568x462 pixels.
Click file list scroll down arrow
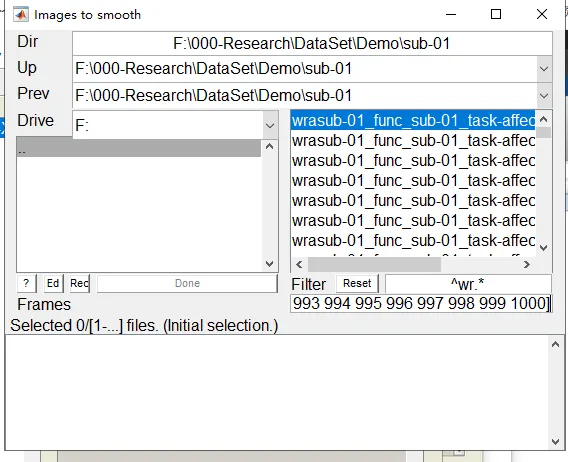(x=543, y=248)
